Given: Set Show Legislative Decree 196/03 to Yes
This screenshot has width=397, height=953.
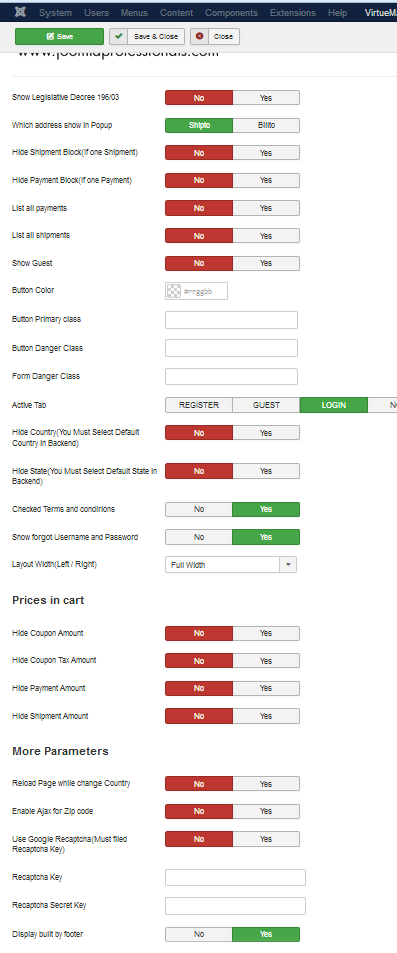Looking at the screenshot, I should [x=266, y=98].
